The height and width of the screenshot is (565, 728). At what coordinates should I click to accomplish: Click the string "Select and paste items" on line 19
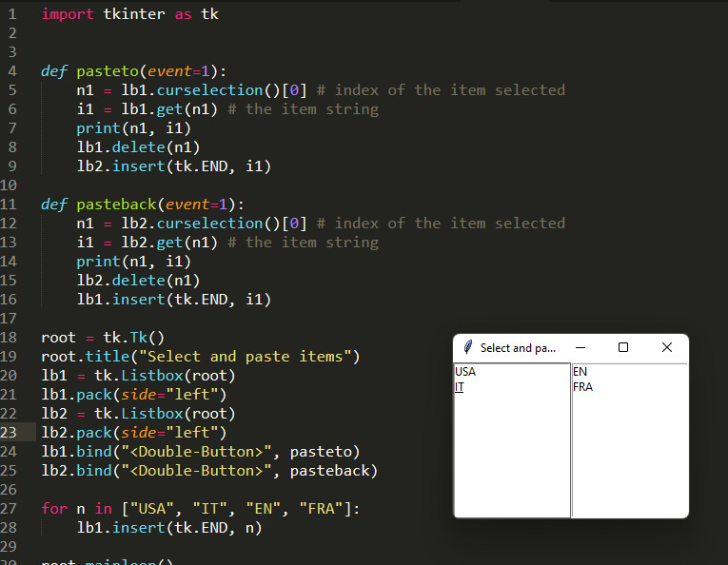tap(246, 357)
